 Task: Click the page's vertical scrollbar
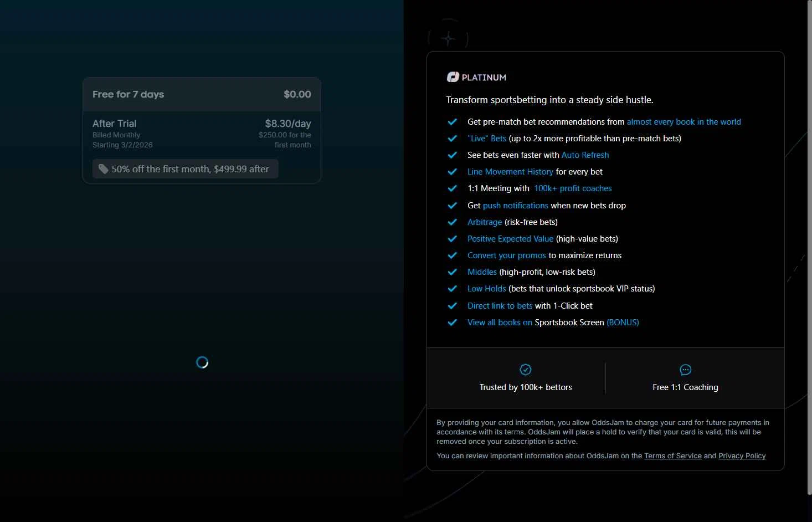[x=809, y=248]
